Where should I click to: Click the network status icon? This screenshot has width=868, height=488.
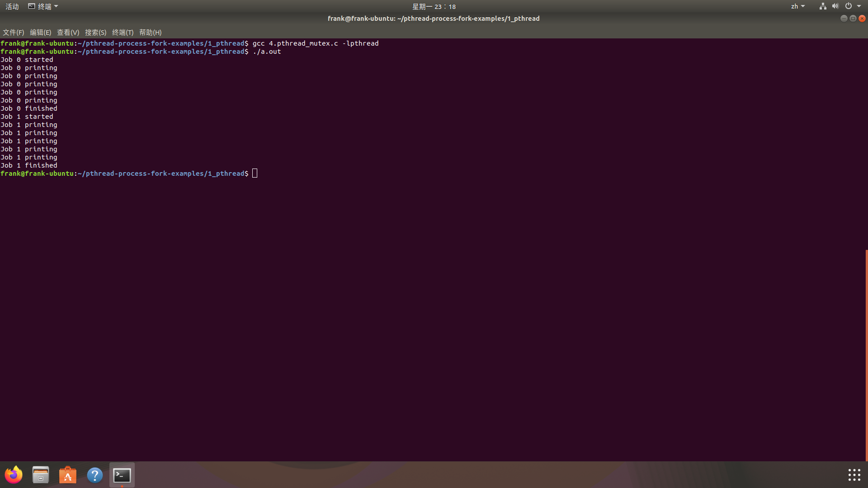823,6
